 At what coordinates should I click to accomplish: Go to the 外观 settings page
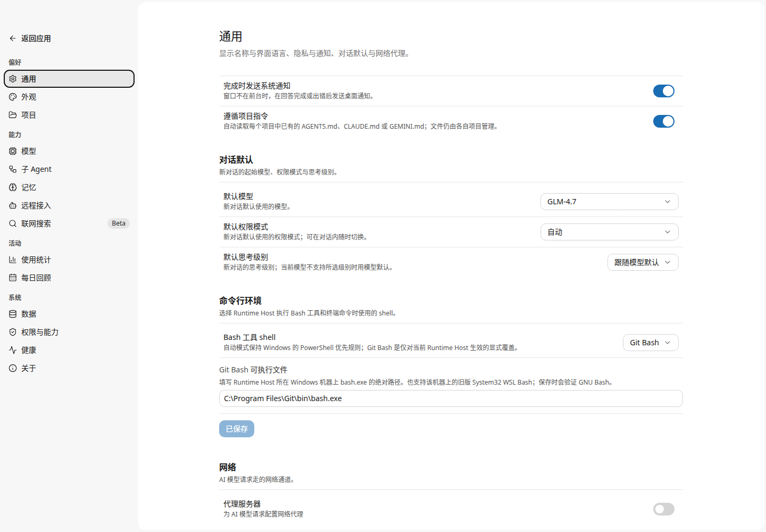tap(69, 97)
